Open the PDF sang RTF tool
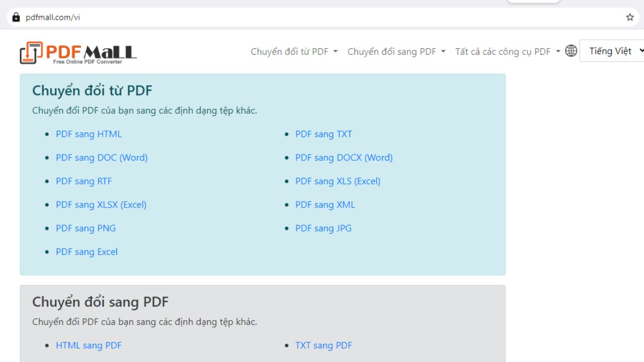This screenshot has width=644, height=362. pyautogui.click(x=84, y=181)
